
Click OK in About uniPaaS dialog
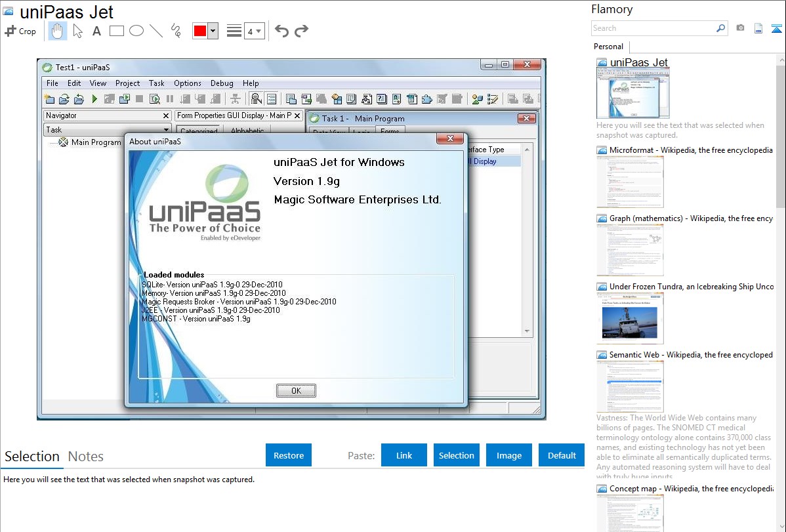(x=297, y=390)
